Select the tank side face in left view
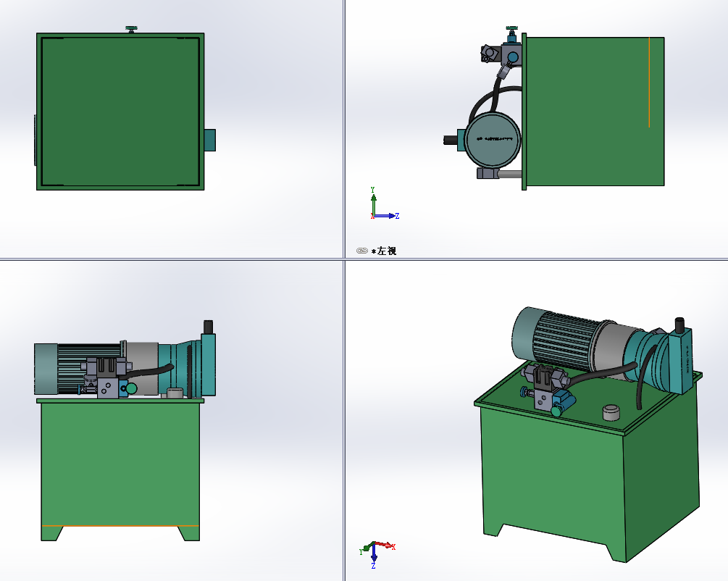The width and height of the screenshot is (728, 581). coord(595,112)
